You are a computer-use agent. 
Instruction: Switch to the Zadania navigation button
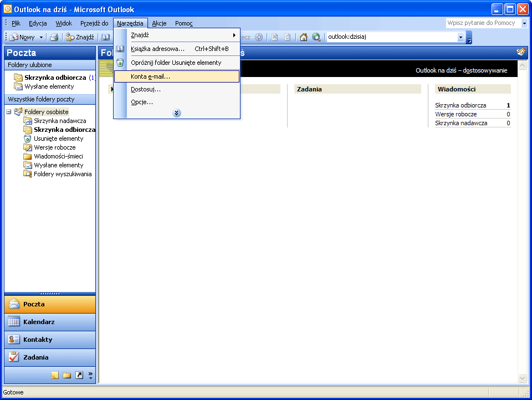click(50, 357)
